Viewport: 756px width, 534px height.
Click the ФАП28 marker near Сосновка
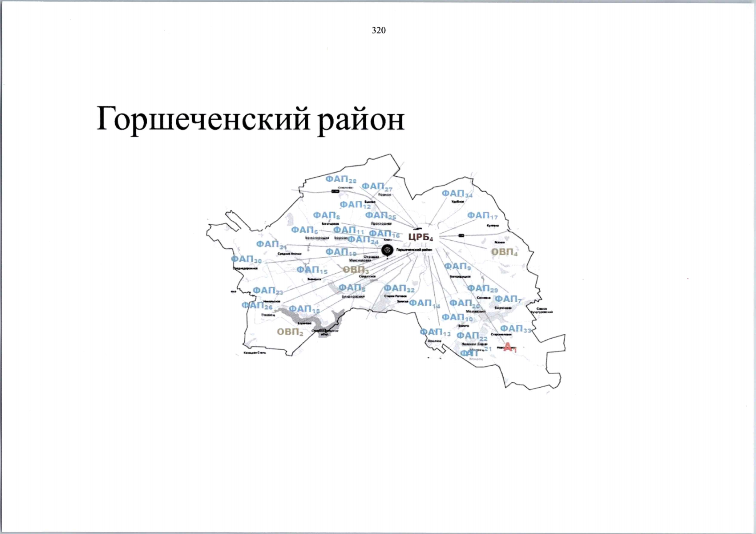pyautogui.click(x=341, y=179)
